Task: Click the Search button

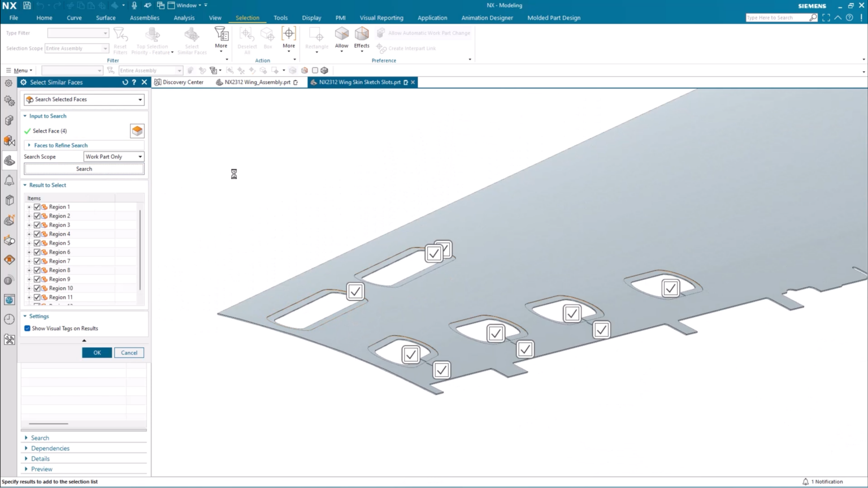Action: pos(84,169)
